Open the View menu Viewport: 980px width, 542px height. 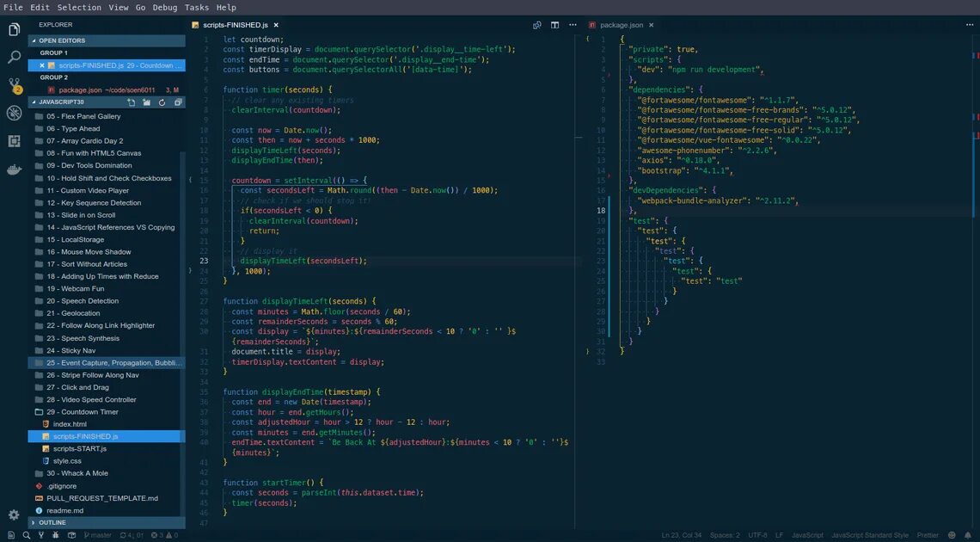tap(118, 8)
